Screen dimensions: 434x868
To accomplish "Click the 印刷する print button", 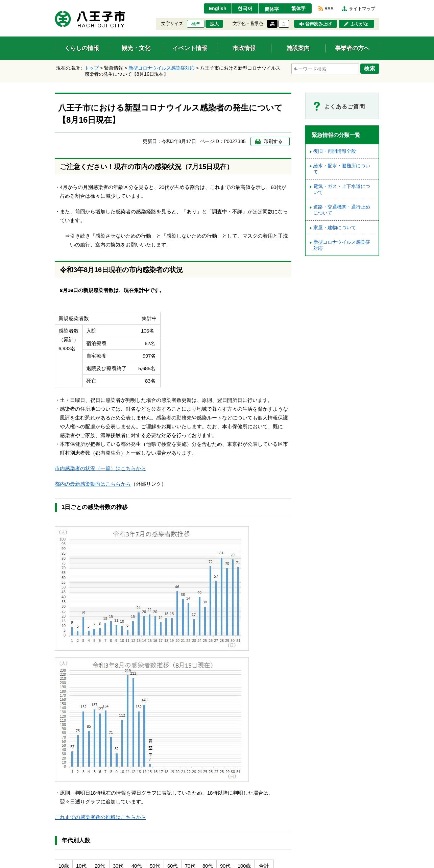I will (270, 141).
